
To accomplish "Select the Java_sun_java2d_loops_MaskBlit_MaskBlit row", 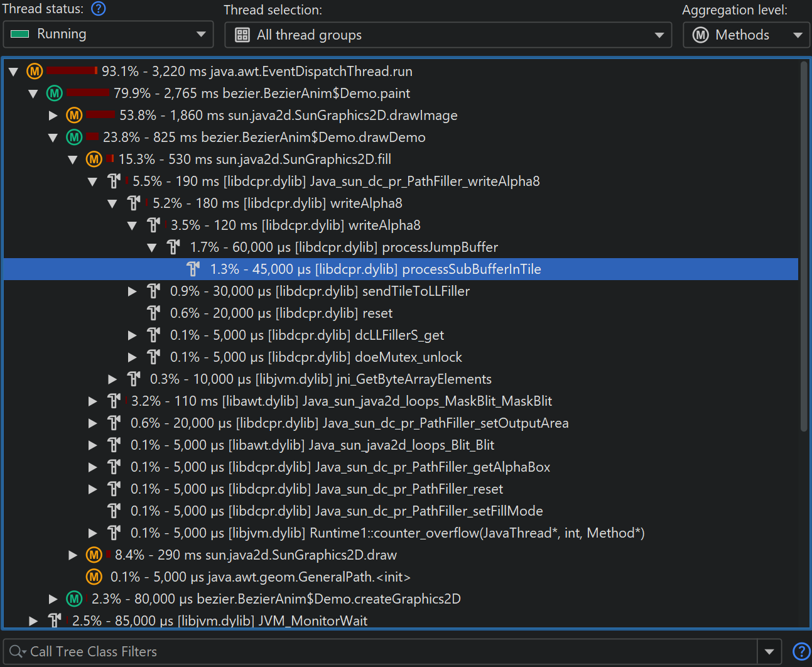I will (x=341, y=401).
